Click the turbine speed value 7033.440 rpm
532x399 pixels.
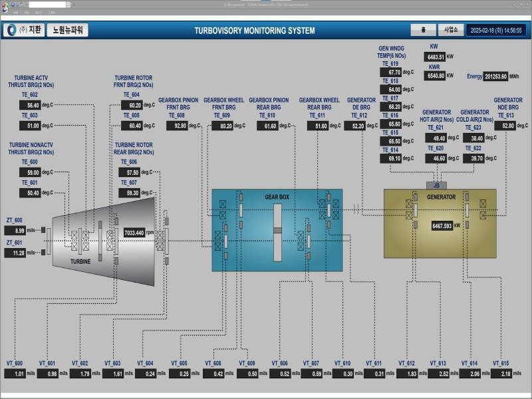[x=134, y=232]
